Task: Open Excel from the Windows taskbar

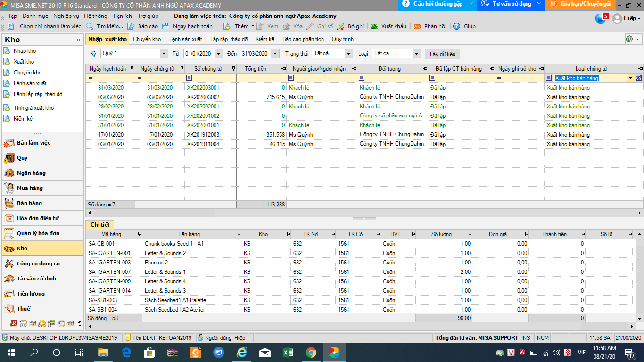Action: tap(288, 352)
